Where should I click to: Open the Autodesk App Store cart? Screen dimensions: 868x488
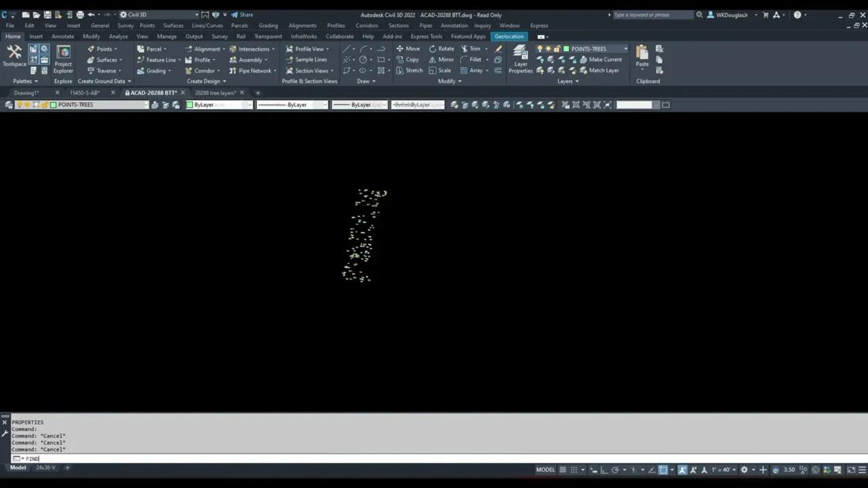pos(766,15)
